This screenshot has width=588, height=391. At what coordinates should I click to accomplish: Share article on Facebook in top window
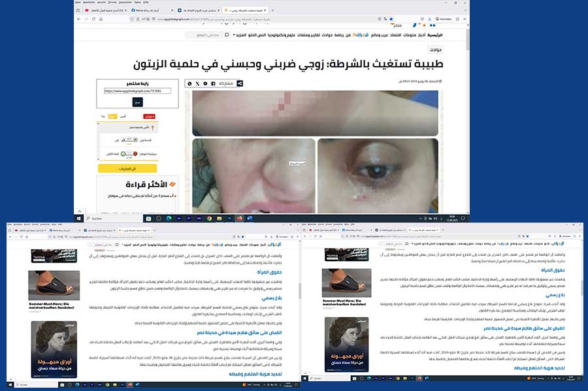pyautogui.click(x=213, y=84)
